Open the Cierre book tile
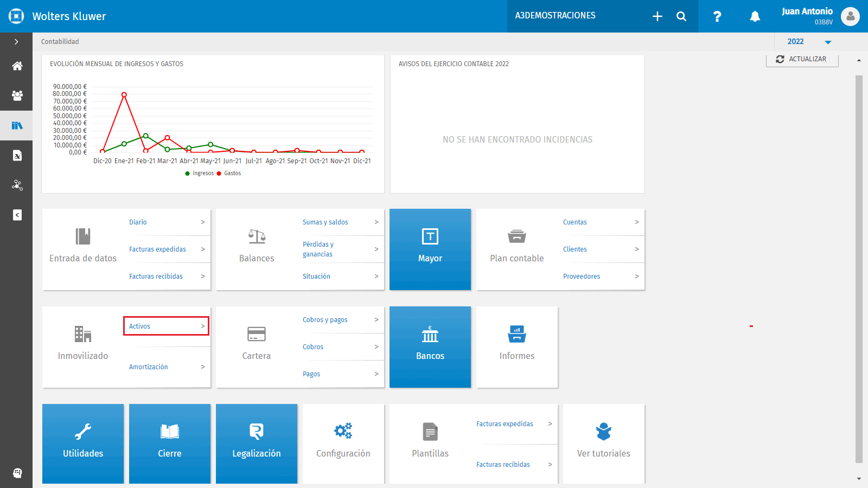This screenshot has width=868, height=488. [170, 444]
